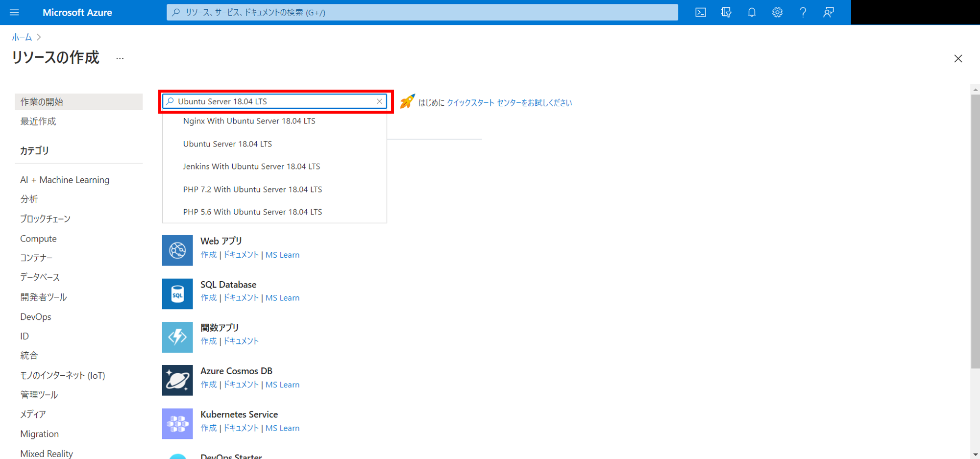The width and height of the screenshot is (980, 459).
Task: Open the feedback icon in the header
Action: pyautogui.click(x=829, y=12)
